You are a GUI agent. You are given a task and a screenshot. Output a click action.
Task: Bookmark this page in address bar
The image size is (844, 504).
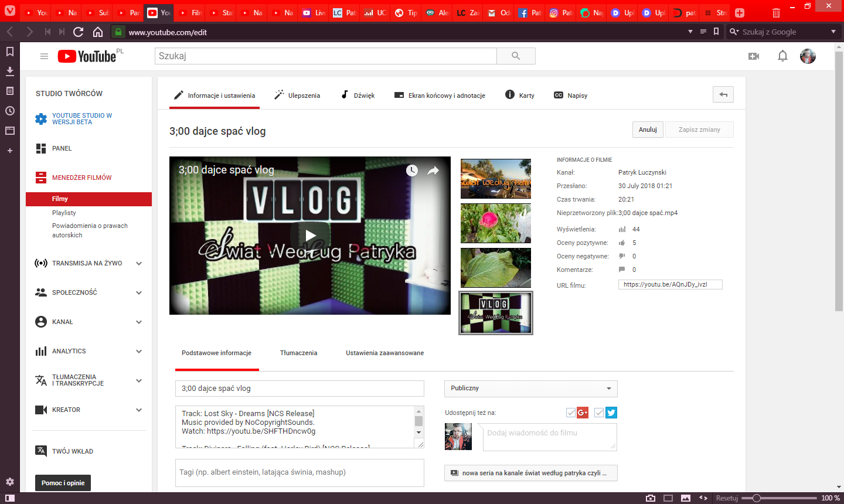coord(716,32)
